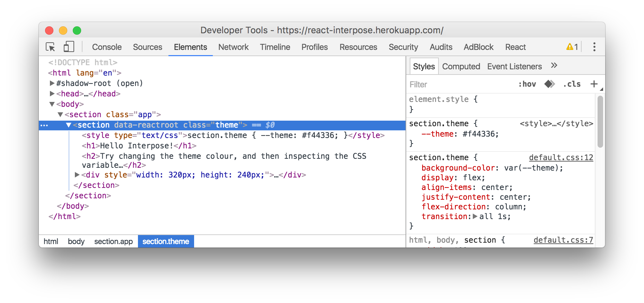Select the h1 Hello Interpose! node
The height and width of the screenshot is (303, 644).
139,146
